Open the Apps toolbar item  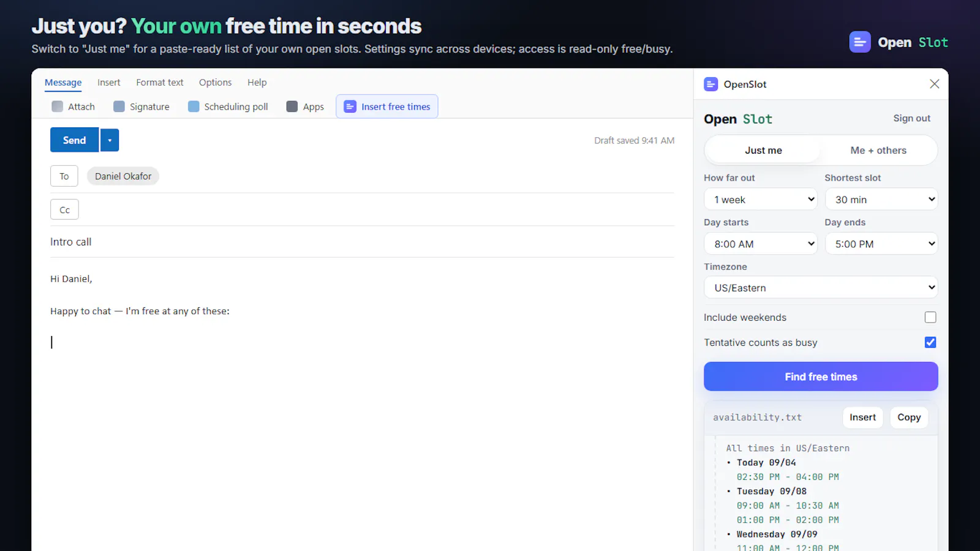pos(305,107)
